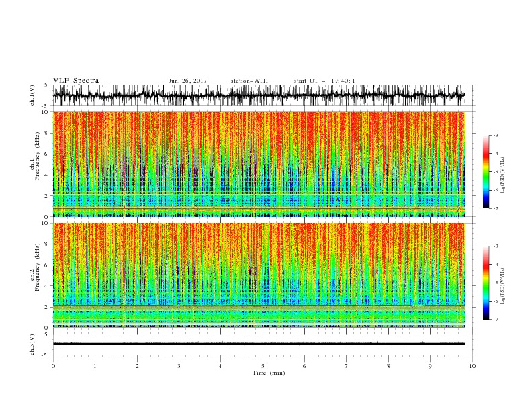Click the time axis tick label "2"

coord(137,366)
